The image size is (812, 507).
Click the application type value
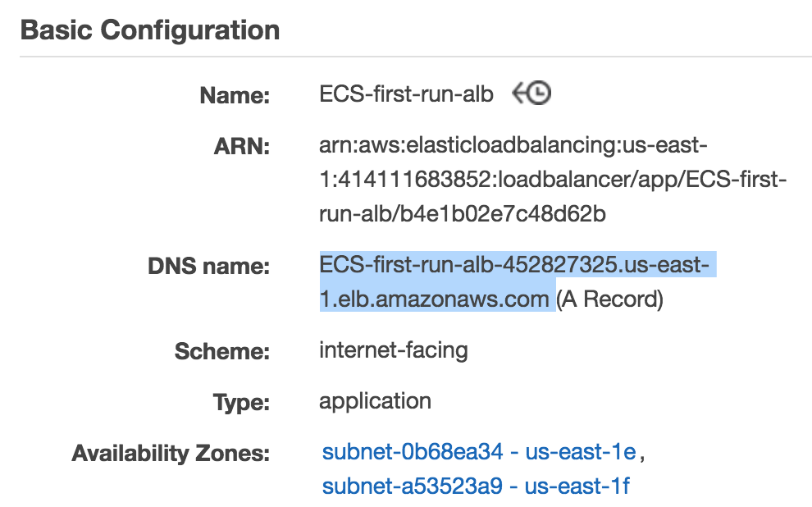375,402
